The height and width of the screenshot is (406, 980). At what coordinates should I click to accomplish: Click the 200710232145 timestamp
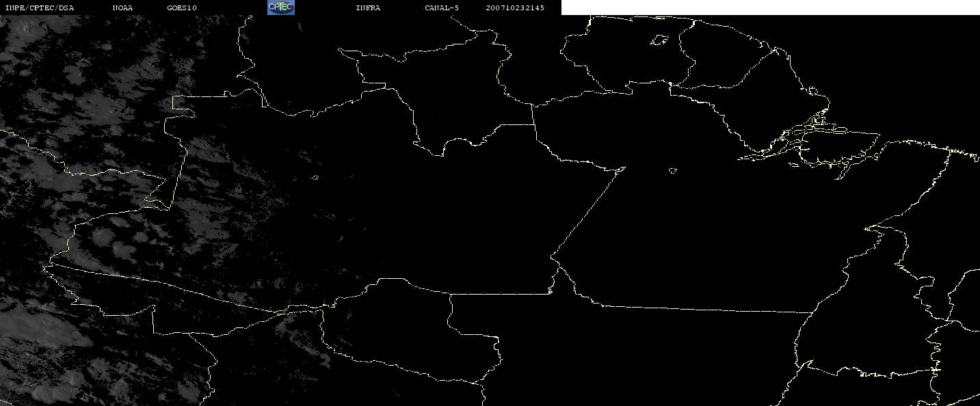[515, 8]
